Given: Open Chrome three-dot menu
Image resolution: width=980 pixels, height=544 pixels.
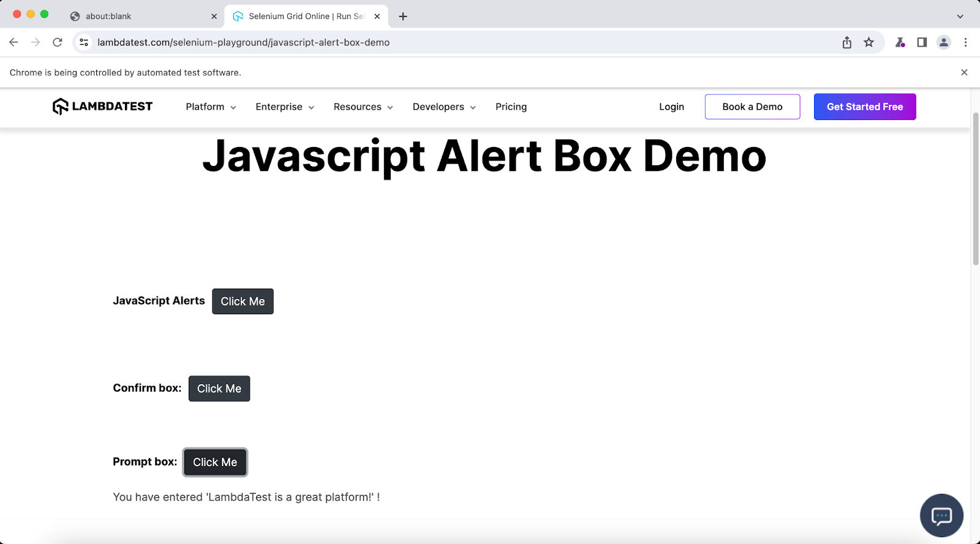Looking at the screenshot, I should 965,42.
